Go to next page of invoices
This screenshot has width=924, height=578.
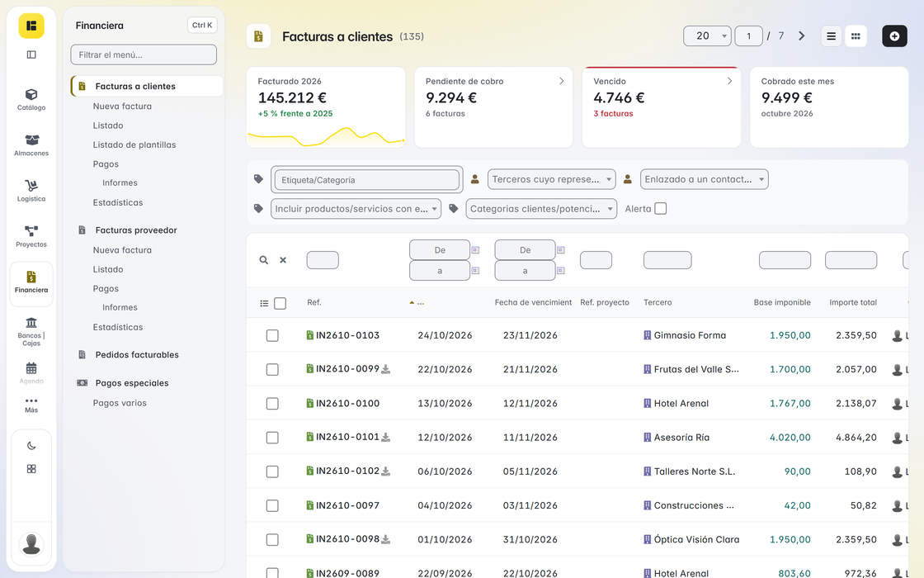pyautogui.click(x=801, y=36)
